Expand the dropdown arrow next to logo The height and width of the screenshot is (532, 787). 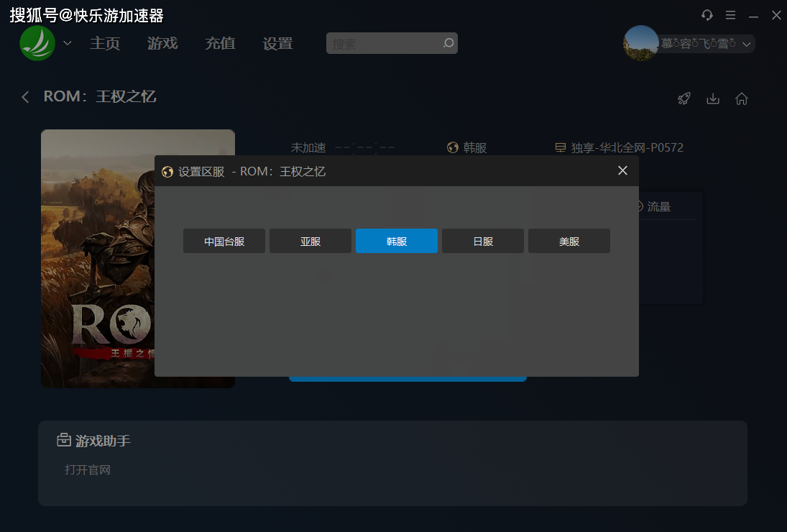click(x=68, y=43)
